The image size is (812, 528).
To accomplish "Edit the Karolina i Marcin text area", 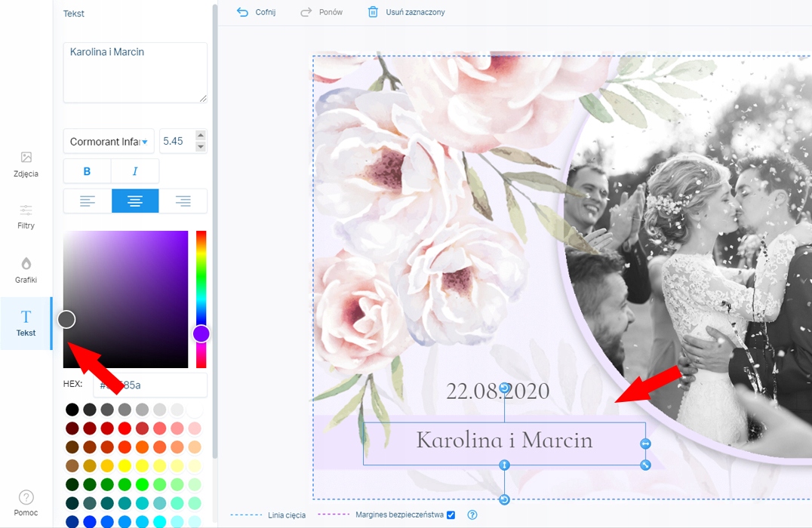I will coord(135,72).
